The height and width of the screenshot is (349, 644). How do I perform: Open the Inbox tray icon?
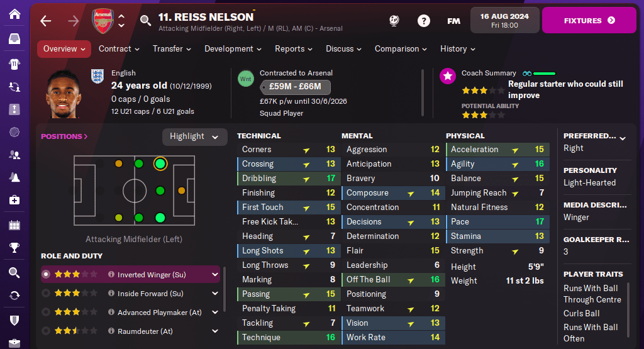tap(14, 39)
